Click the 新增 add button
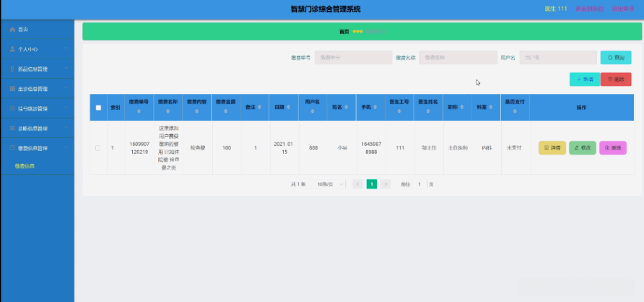The image size is (644, 302). pyautogui.click(x=585, y=79)
